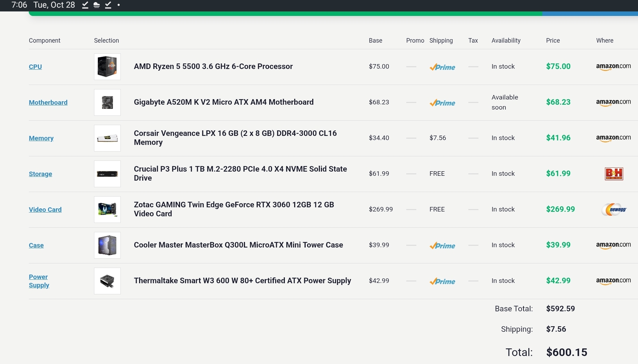Click the Prime shipping icon for the Case
The width and height of the screenshot is (638, 364).
[442, 245]
